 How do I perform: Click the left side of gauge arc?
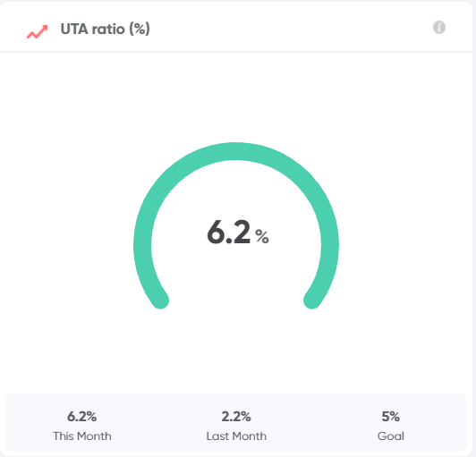(x=142, y=242)
